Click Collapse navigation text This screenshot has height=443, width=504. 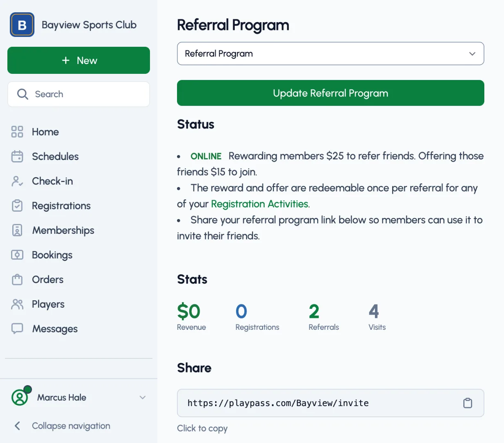point(71,426)
